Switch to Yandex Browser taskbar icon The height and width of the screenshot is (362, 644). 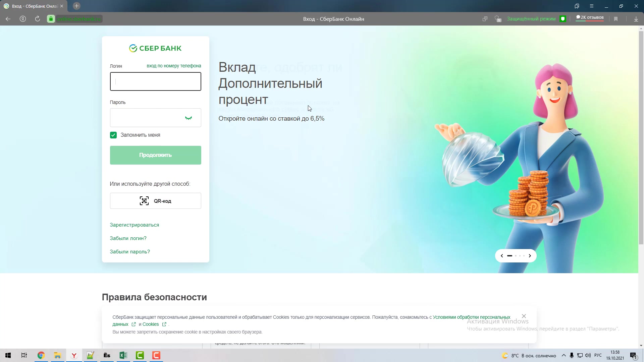coord(74,355)
